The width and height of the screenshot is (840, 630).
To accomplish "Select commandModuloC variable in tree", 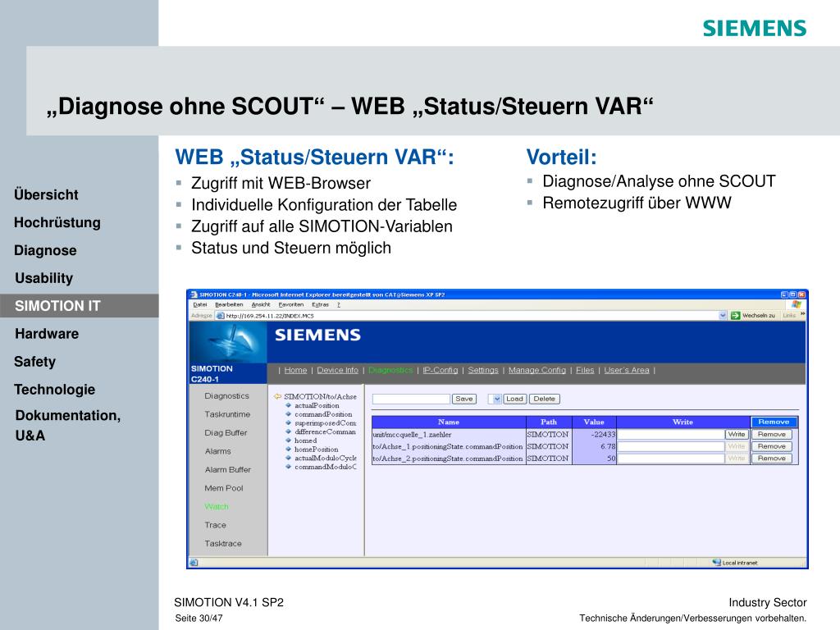I will point(325,467).
